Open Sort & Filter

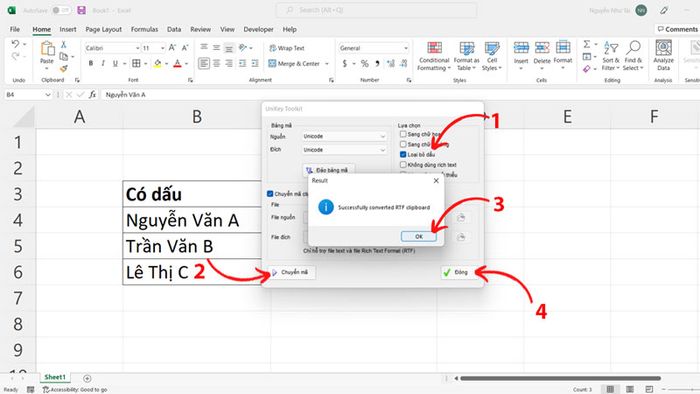point(611,56)
